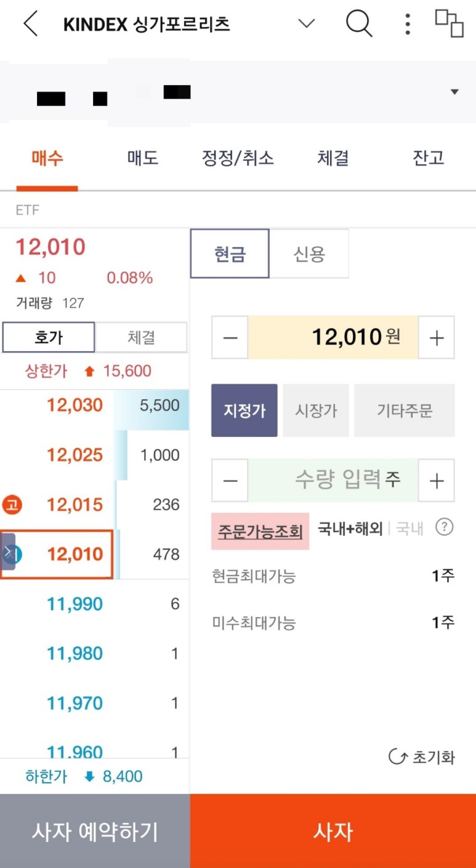Switch to the 잔고 tab

[x=428, y=158]
